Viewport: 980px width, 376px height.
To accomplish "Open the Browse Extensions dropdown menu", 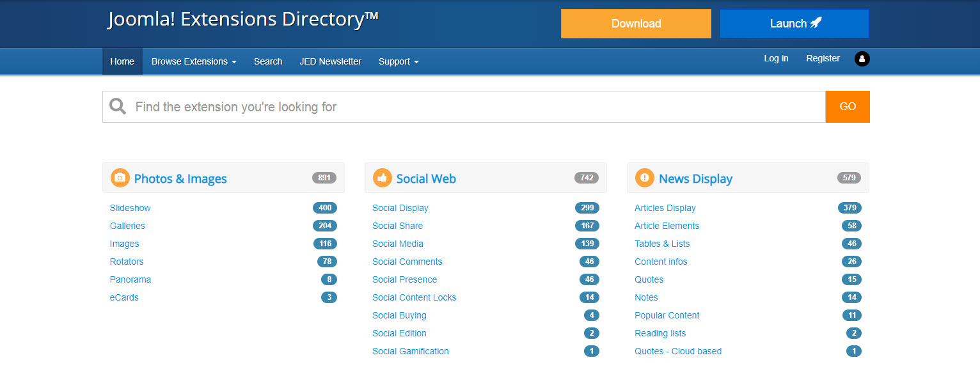I will tap(194, 61).
